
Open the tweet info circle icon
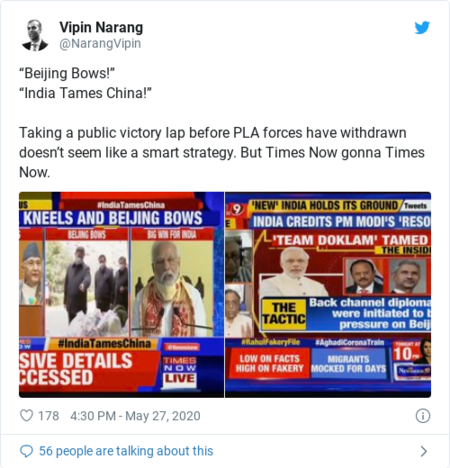423,416
